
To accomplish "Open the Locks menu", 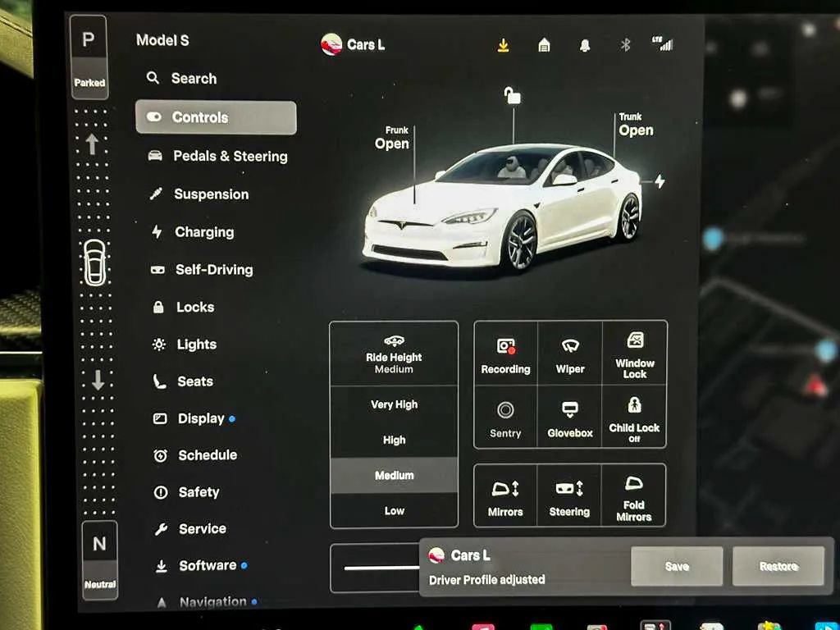I will point(184,307).
